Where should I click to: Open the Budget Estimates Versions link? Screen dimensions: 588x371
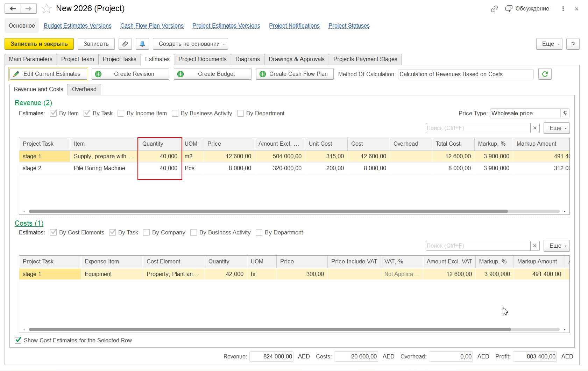coord(78,26)
